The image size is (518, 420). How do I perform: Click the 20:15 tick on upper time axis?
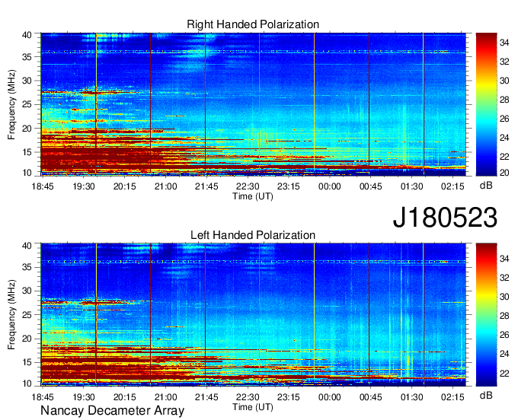click(x=124, y=186)
